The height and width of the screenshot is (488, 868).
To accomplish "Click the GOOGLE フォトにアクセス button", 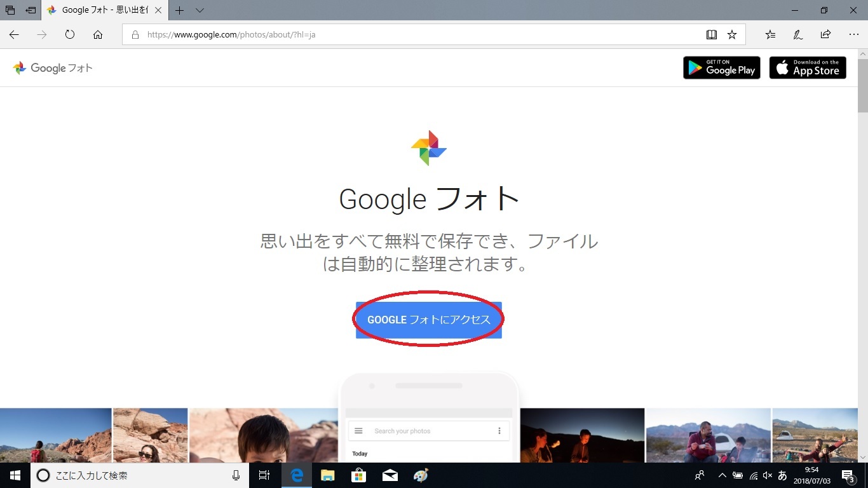I will (429, 320).
